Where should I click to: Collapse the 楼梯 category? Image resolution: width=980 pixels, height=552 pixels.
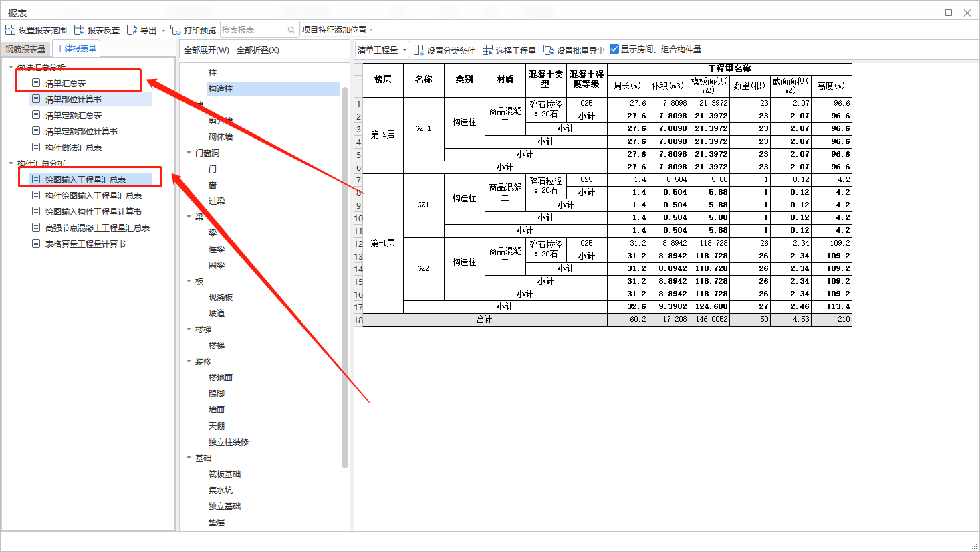point(189,329)
